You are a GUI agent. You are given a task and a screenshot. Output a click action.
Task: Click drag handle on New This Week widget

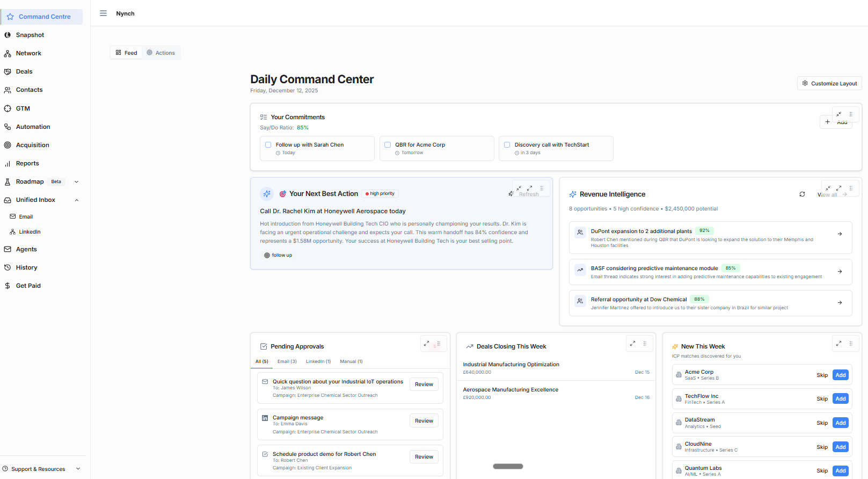(851, 343)
